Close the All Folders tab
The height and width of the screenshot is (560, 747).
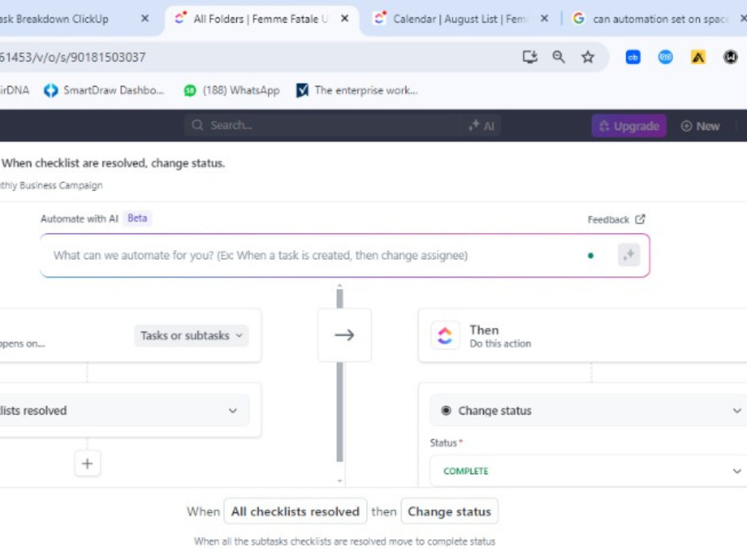pos(345,19)
